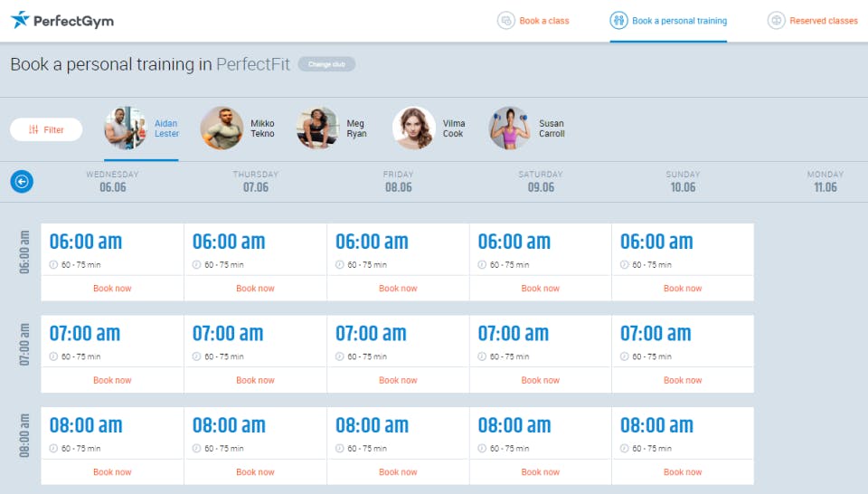This screenshot has height=494, width=868.
Task: Click clock icon in Saturday 08:00 am card
Action: click(482, 449)
